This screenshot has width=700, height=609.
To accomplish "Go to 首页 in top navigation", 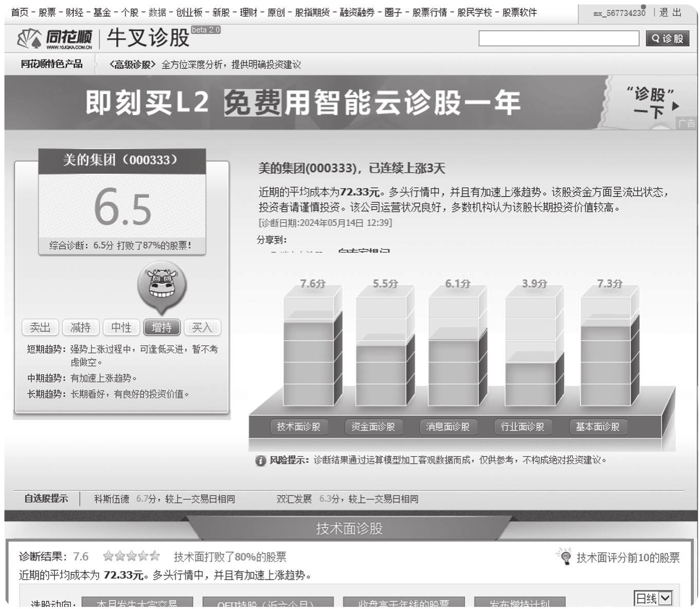I will (x=20, y=12).
